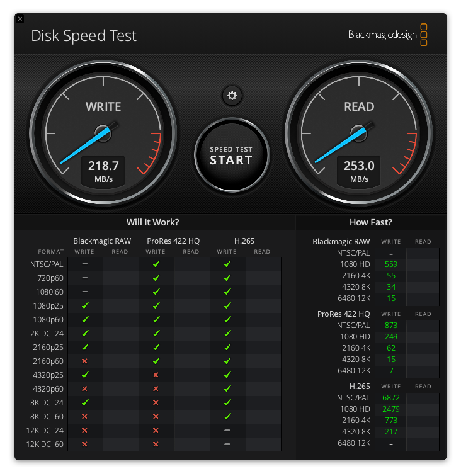
Task: Click the WRITE gauge needle hub
Action: [103, 133]
